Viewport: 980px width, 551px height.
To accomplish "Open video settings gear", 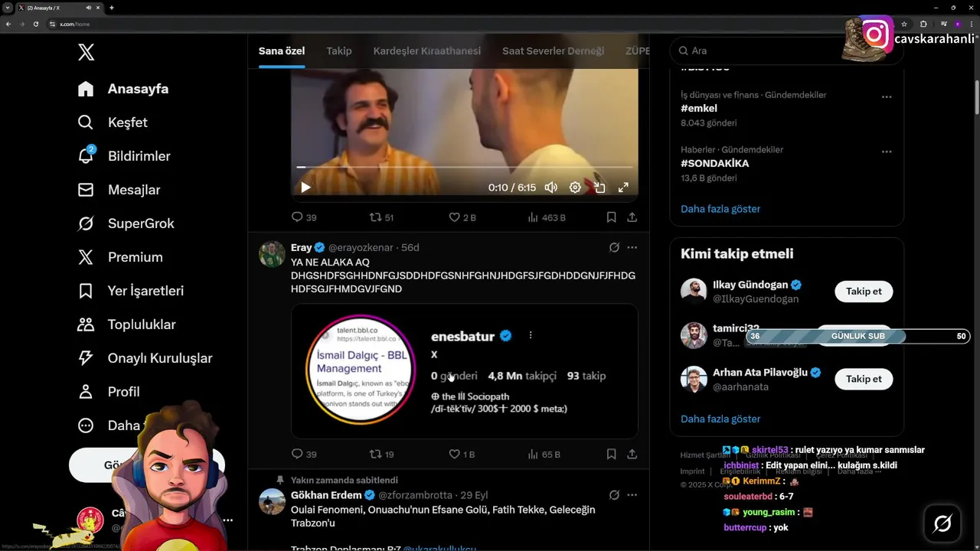I will [575, 187].
